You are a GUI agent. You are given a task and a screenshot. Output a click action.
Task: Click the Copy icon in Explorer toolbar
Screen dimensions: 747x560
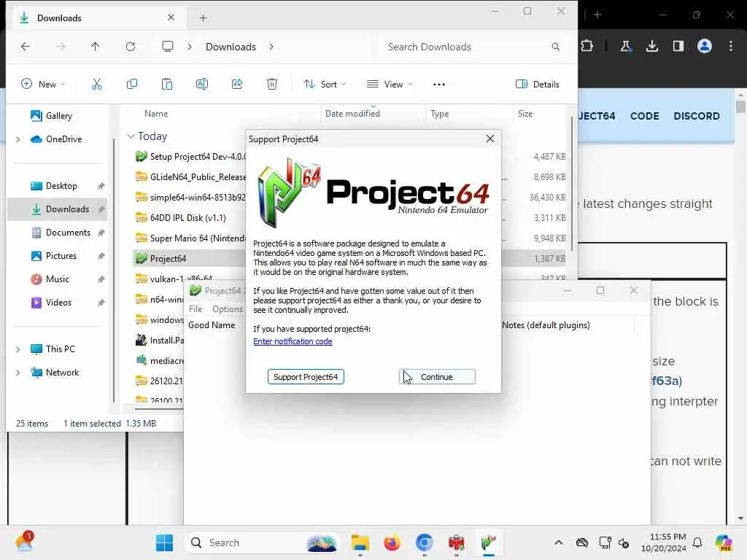132,85
